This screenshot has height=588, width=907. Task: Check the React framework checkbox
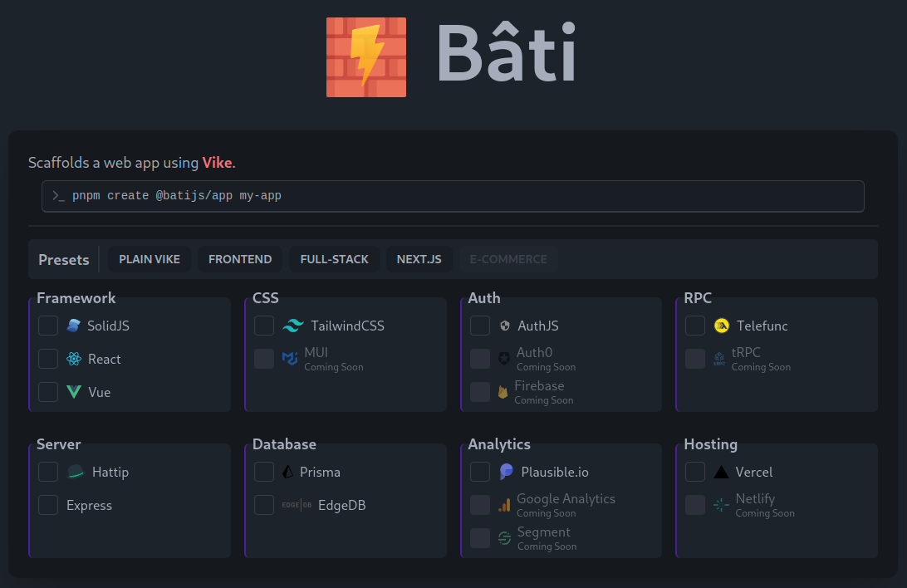click(x=48, y=359)
